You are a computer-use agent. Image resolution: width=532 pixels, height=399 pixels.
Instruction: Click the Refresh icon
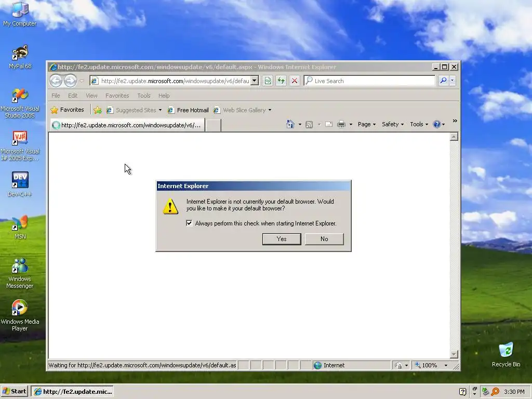(281, 81)
